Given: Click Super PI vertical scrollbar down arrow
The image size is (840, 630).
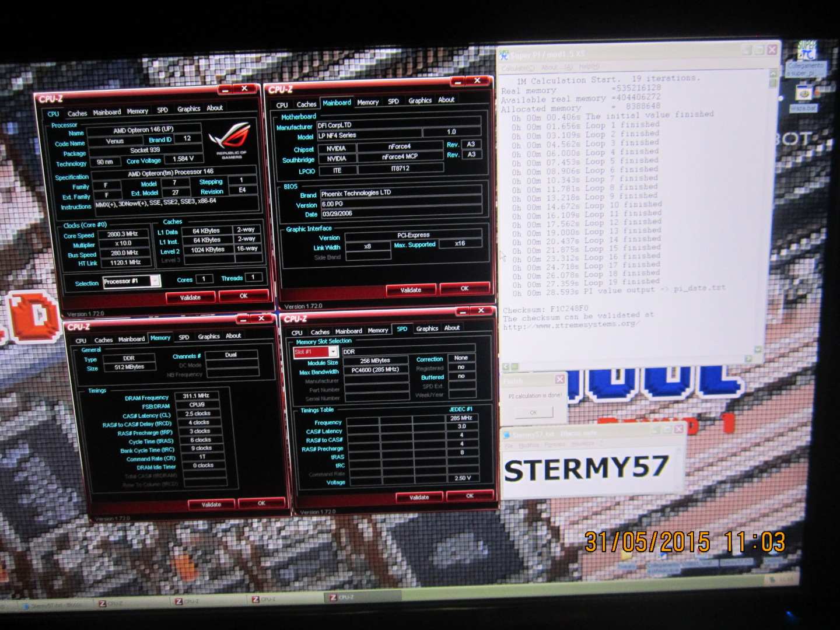Looking at the screenshot, I should [758, 349].
